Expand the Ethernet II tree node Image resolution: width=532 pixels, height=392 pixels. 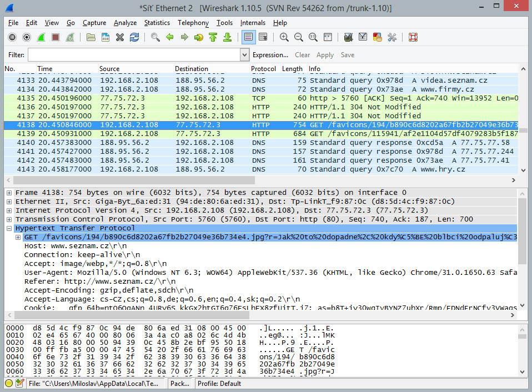9,202
